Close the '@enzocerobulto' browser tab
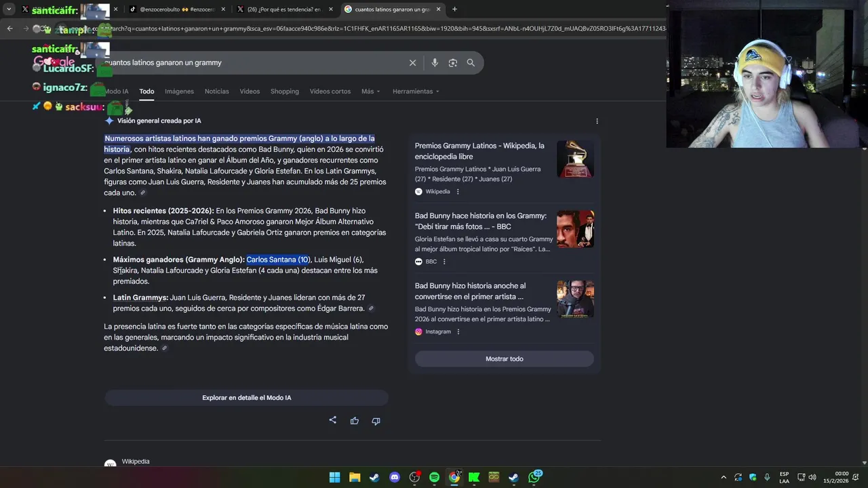868x488 pixels. click(x=223, y=9)
